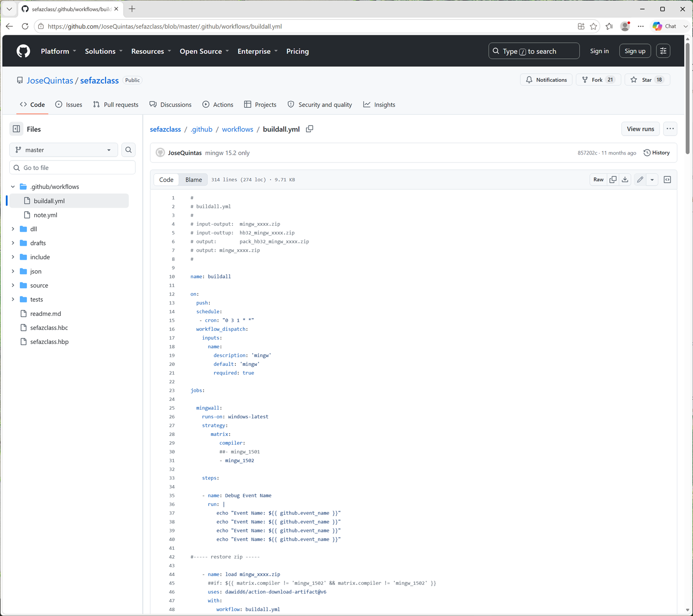Click the View runs button

coord(640,129)
